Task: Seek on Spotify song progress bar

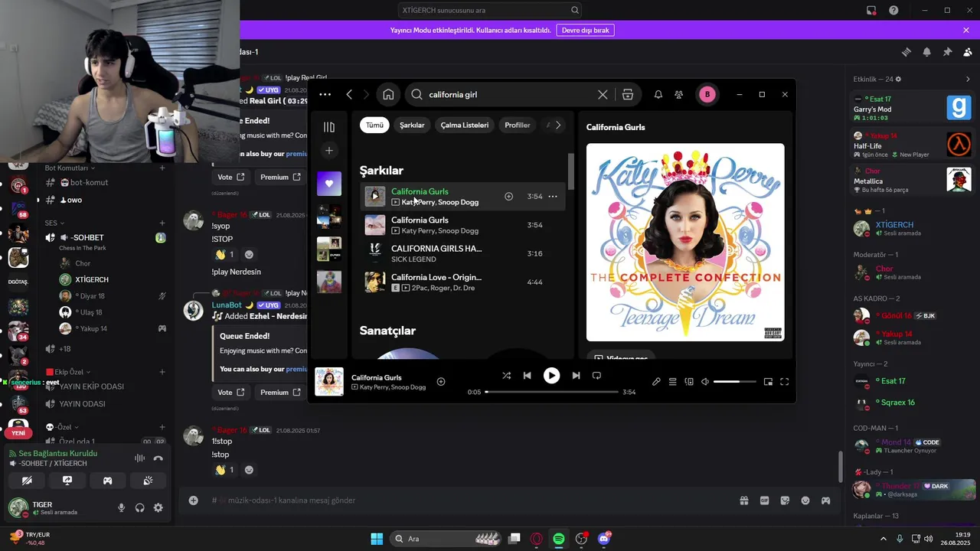Action: point(551,392)
